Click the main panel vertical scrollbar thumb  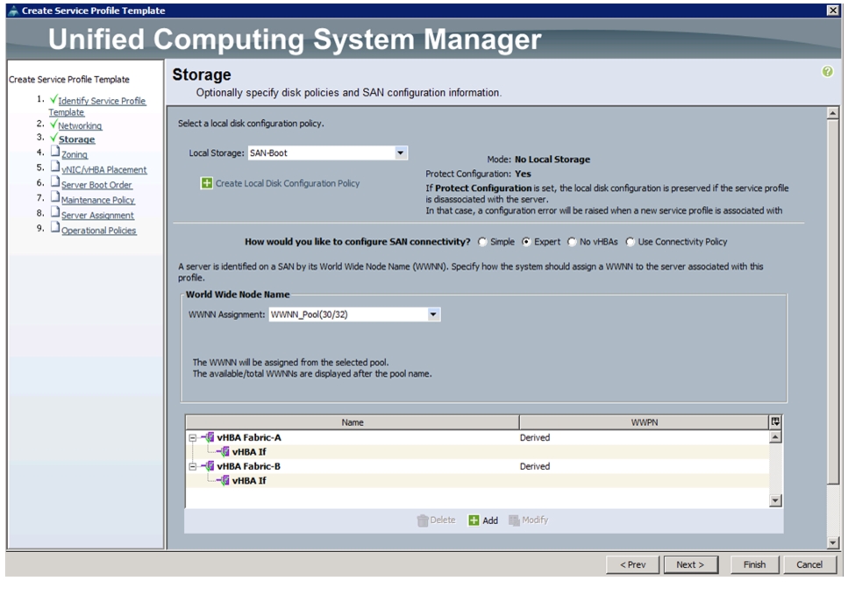coord(832,302)
